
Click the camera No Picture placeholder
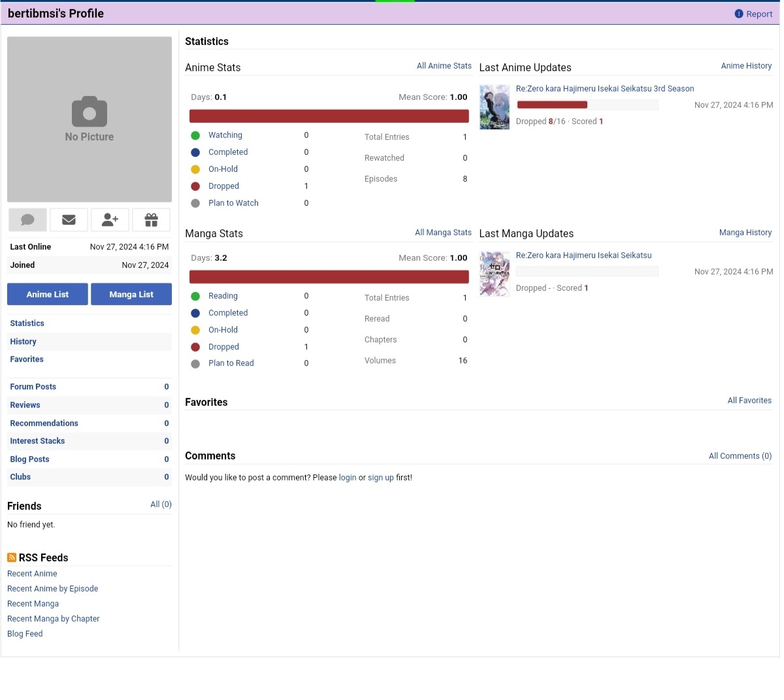tap(90, 119)
